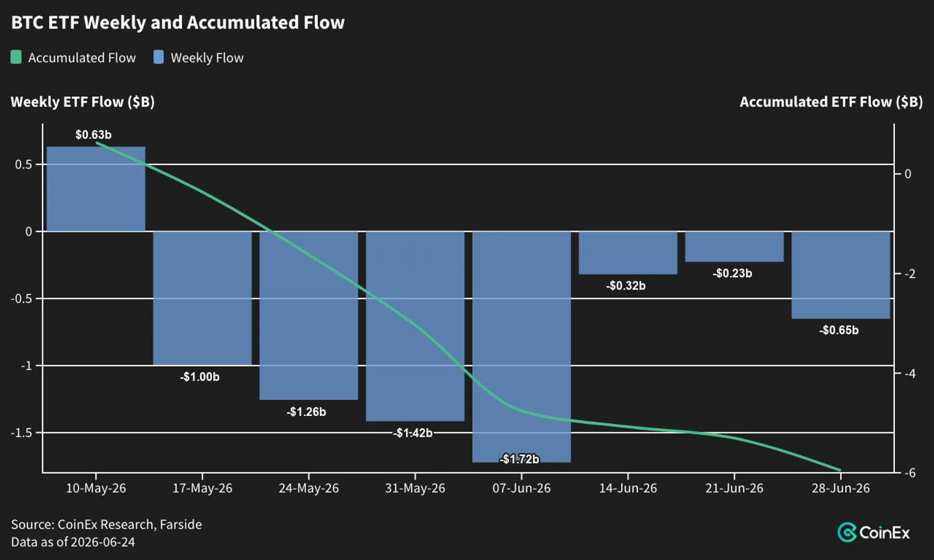
Task: Select the 14-Jun-26 bar showing -$0.32b
Action: (x=628, y=253)
